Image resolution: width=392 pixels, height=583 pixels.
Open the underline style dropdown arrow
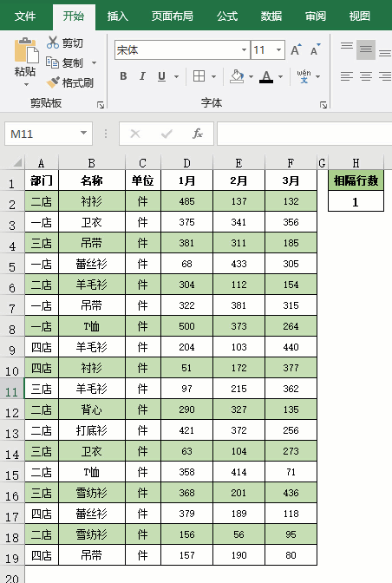point(177,76)
